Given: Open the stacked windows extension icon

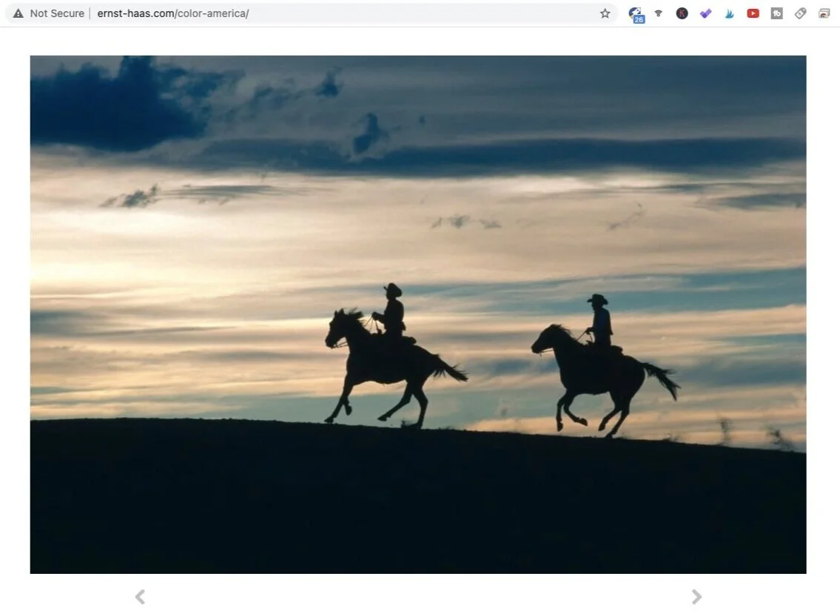Looking at the screenshot, I should (x=824, y=13).
